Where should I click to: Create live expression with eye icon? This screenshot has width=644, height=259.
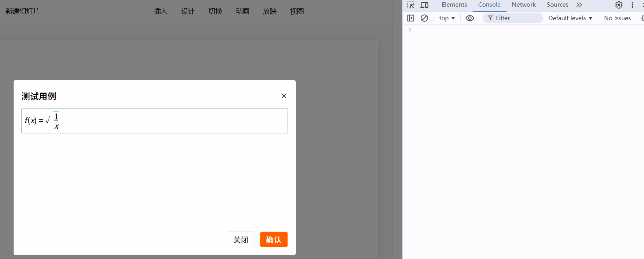[470, 18]
